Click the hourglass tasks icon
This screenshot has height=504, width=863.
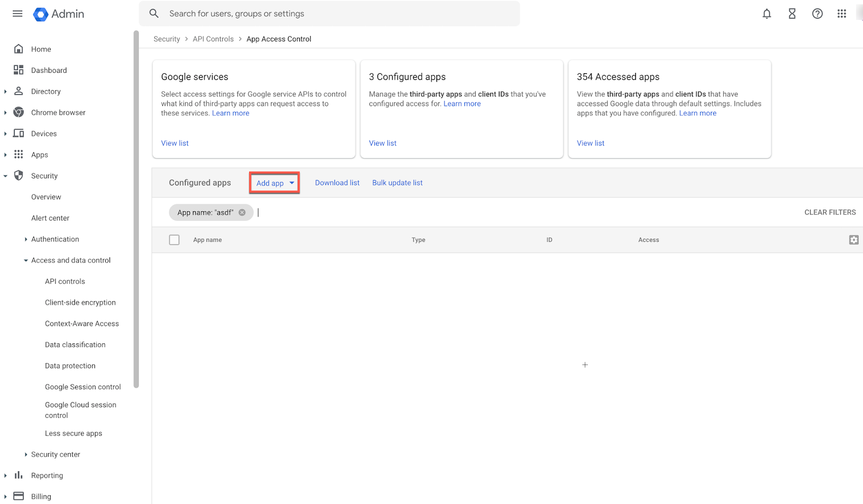(x=791, y=13)
